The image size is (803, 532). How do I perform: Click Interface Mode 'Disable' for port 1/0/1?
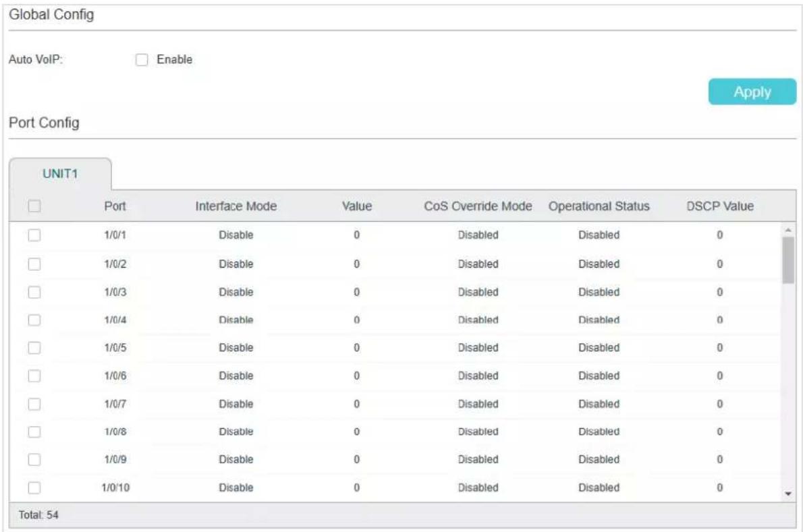236,235
